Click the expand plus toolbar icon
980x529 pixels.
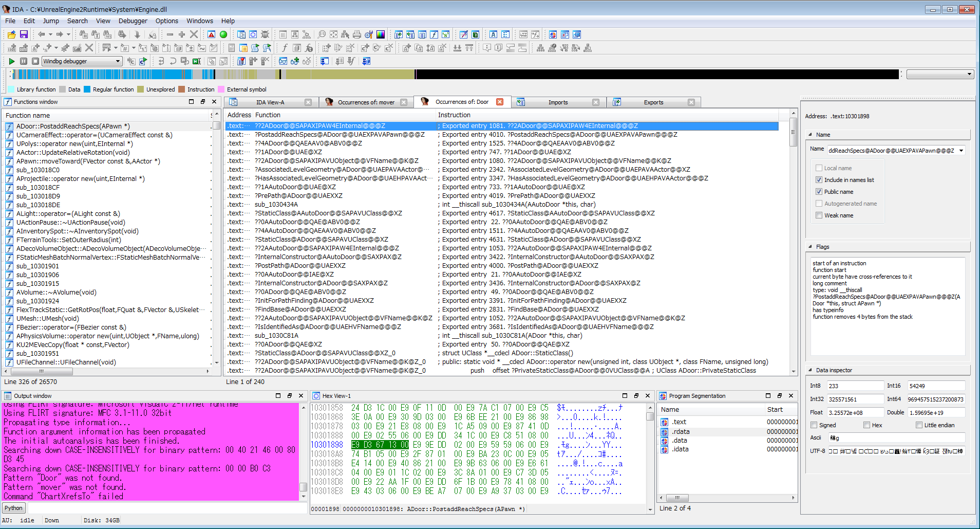pos(182,34)
